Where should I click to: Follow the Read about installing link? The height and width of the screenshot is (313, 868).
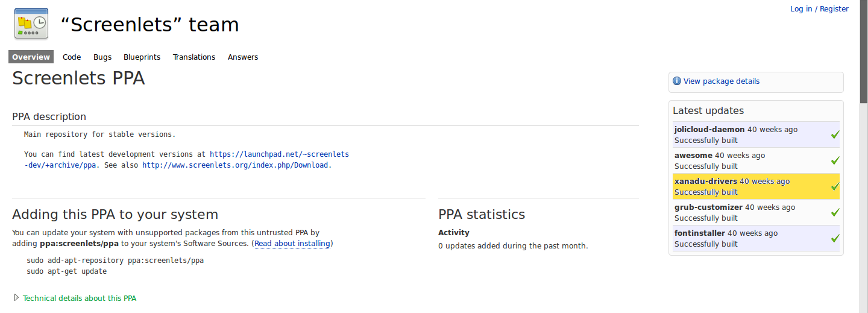coord(292,244)
